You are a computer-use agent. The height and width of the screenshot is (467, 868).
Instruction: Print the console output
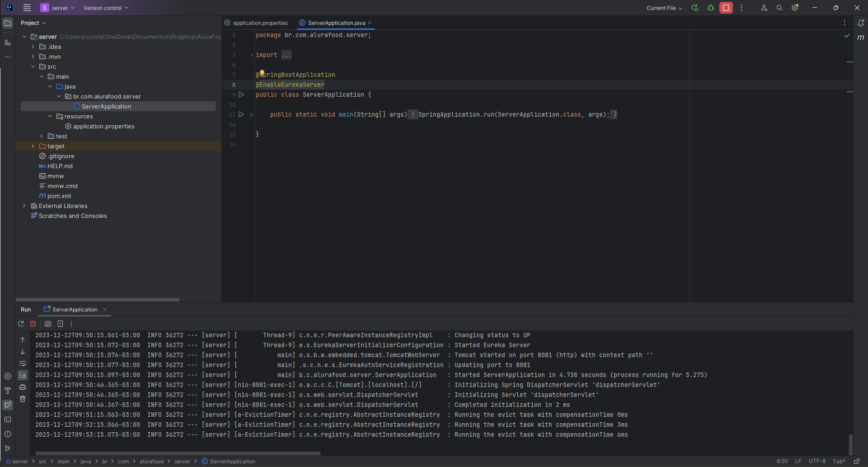(23, 387)
